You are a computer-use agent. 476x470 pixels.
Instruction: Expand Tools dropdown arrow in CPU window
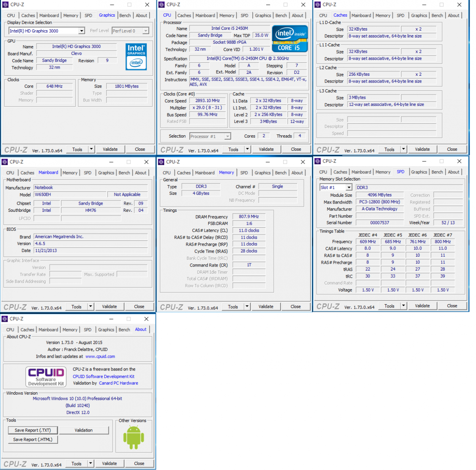[248, 150]
